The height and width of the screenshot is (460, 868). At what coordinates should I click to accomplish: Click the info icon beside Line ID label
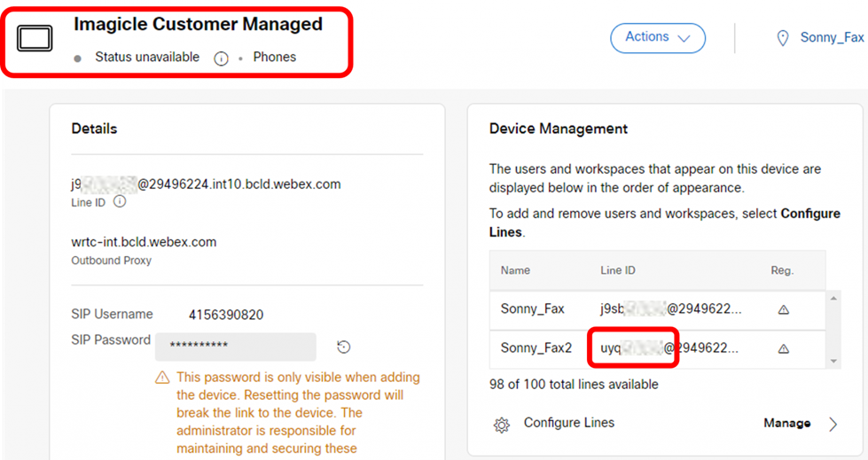point(120,202)
